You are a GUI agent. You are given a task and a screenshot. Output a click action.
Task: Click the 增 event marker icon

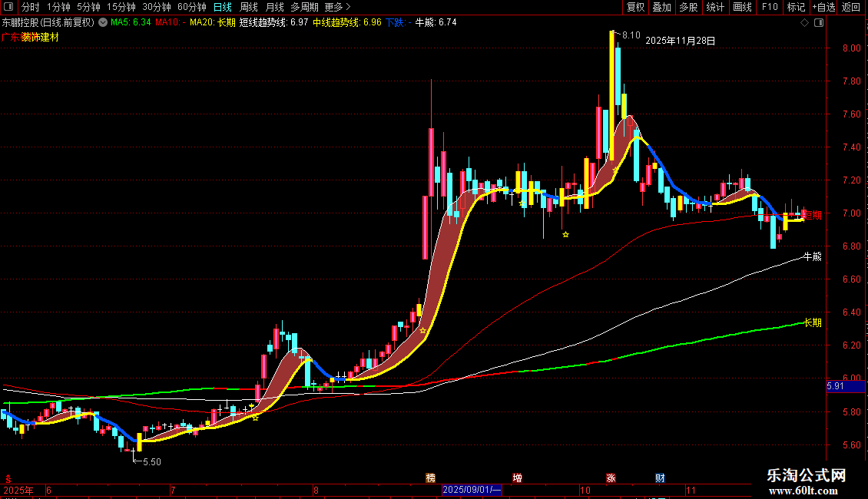click(x=517, y=478)
